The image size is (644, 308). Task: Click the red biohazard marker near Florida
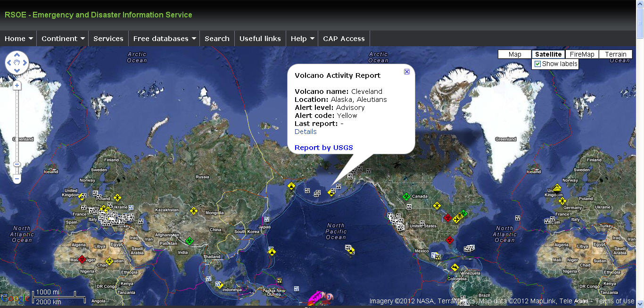click(449, 240)
